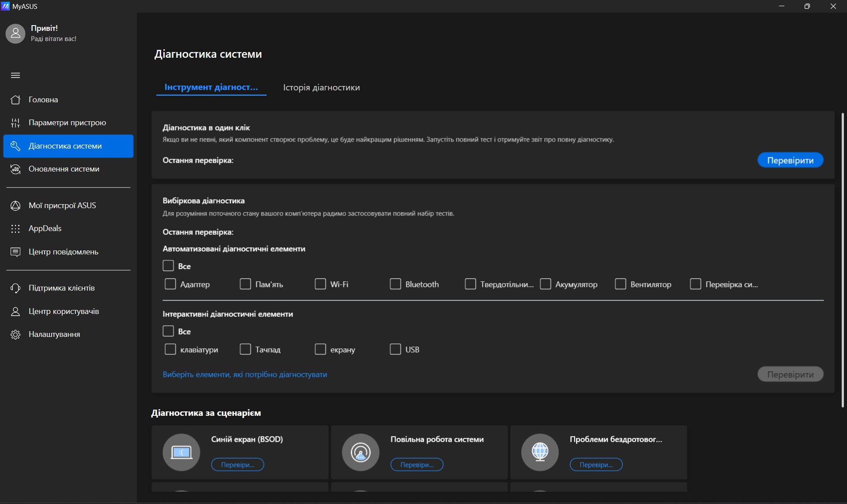Click the Головна home icon
847x504 pixels.
[15, 100]
